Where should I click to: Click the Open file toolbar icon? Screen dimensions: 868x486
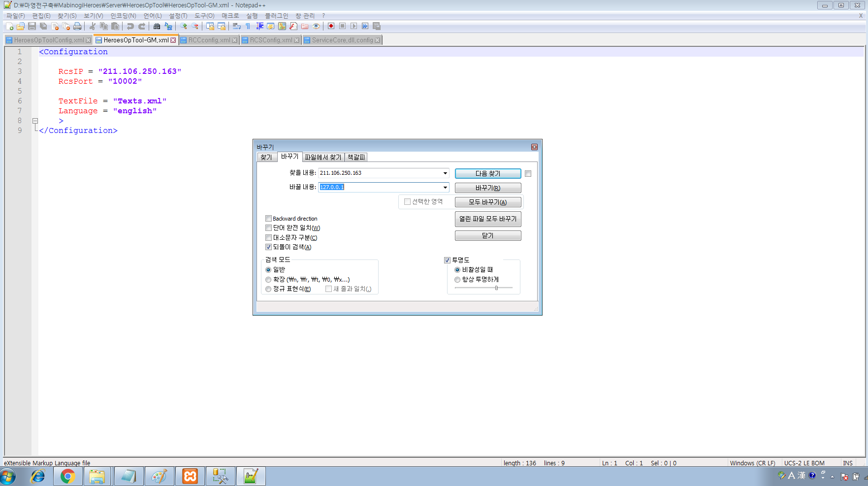(21, 26)
